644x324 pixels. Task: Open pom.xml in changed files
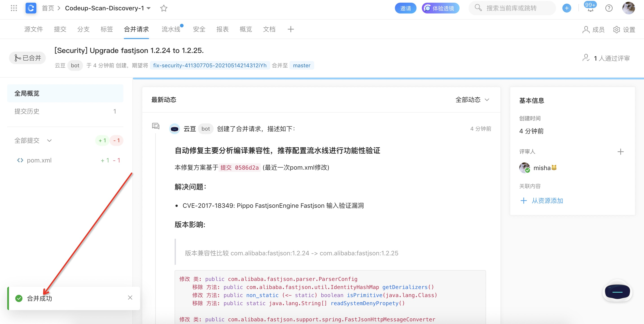coord(39,160)
